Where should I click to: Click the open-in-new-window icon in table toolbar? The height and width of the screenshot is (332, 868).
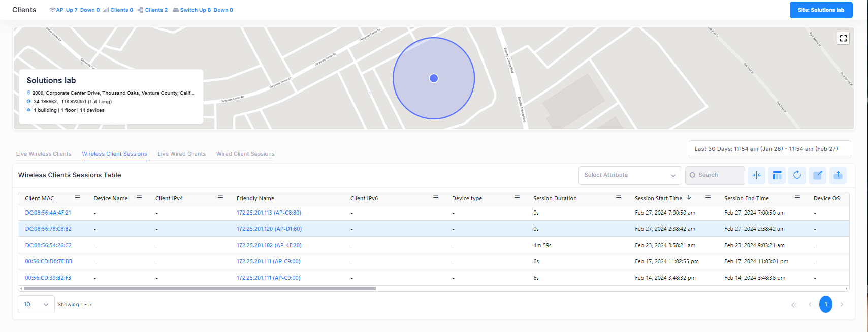[817, 175]
